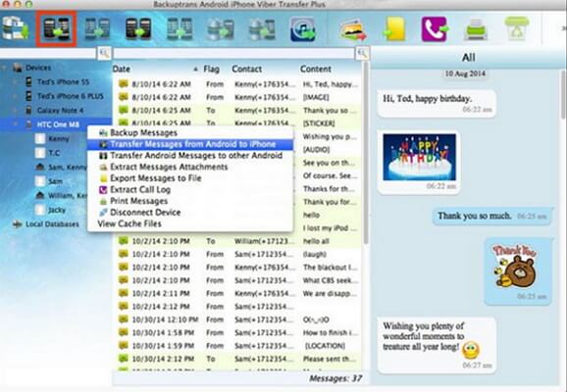Click the extract picture attachments toolbar icon
Viewport: 567px width, 392px height.
pos(353,29)
